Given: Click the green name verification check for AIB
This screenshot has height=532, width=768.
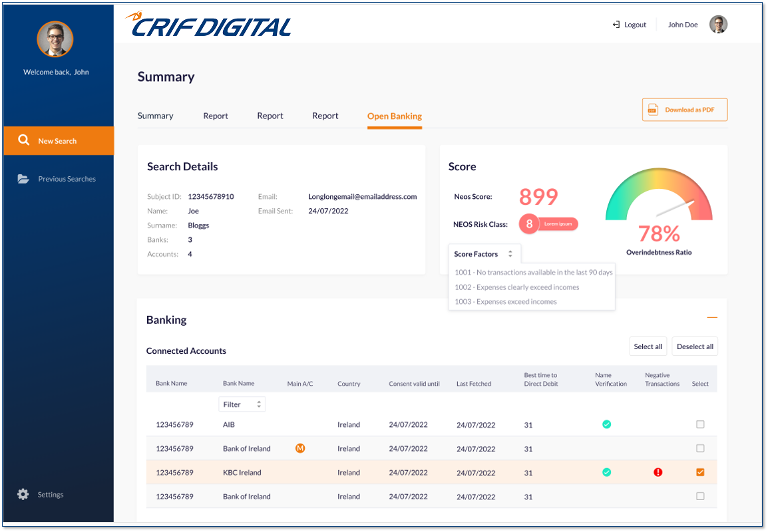Looking at the screenshot, I should tap(606, 424).
